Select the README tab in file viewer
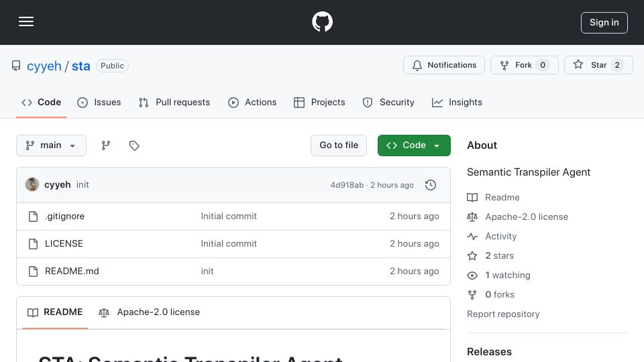Image resolution: width=644 pixels, height=362 pixels. [x=55, y=312]
